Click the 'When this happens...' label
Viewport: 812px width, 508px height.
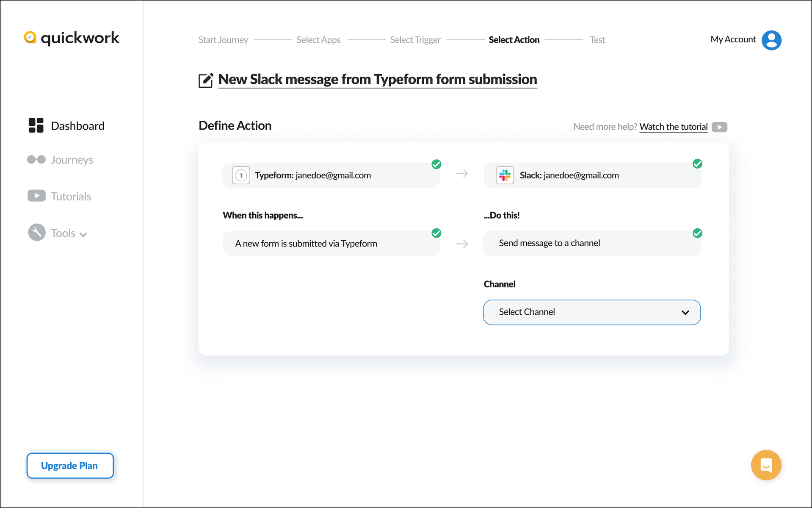(x=263, y=215)
